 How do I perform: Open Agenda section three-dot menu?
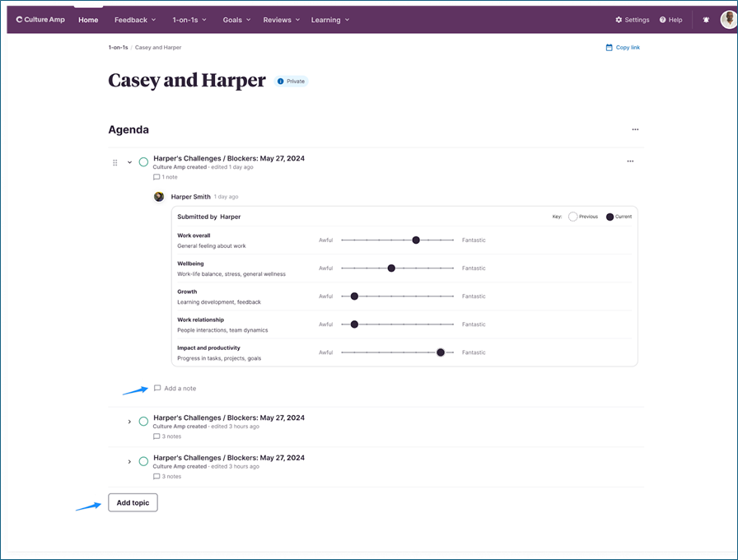[635, 129]
